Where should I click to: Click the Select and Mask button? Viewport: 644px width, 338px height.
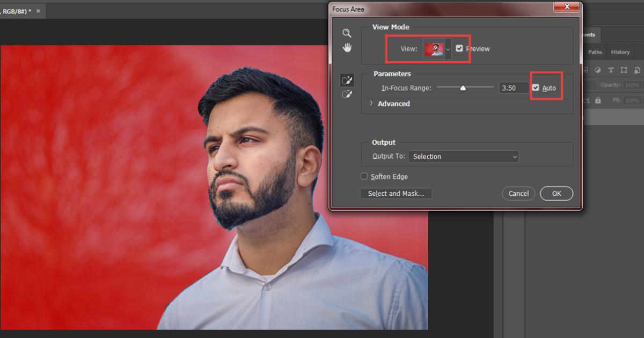(x=396, y=194)
